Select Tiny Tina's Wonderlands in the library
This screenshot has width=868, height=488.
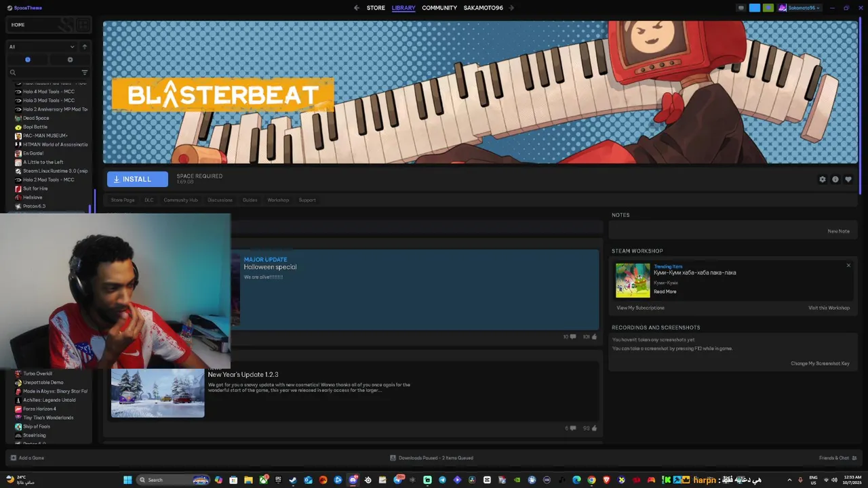click(48, 418)
